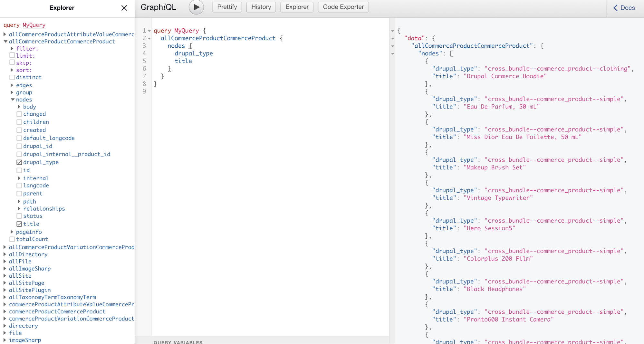644x344 pixels.
Task: Uncheck the drupal_type field
Action: pos(19,162)
